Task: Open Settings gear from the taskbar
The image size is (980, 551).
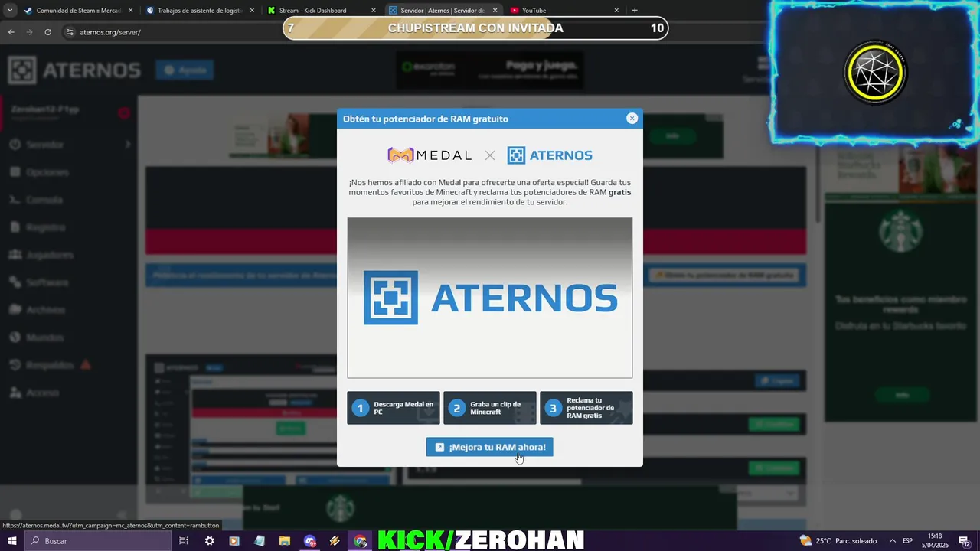Action: [209, 541]
